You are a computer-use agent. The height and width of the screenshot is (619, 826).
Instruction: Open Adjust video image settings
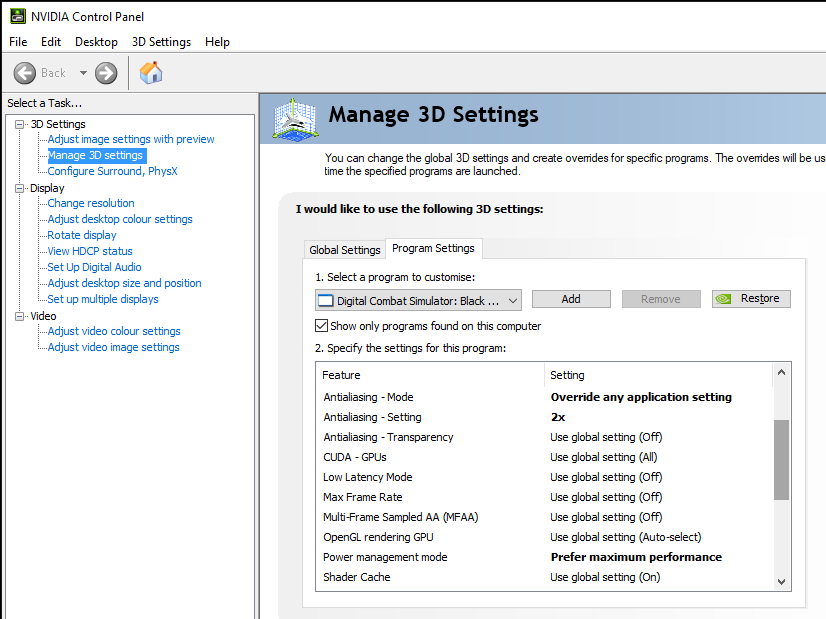pyautogui.click(x=113, y=347)
